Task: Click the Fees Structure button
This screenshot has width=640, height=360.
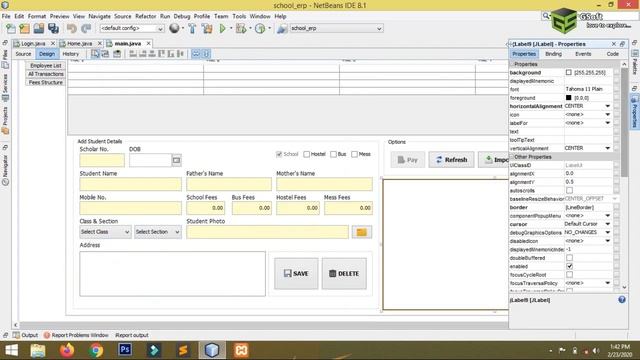Action: 45,82
